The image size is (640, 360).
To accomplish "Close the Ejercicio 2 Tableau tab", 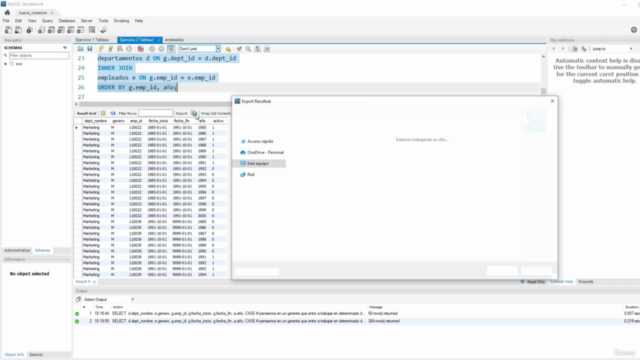I will point(159,40).
